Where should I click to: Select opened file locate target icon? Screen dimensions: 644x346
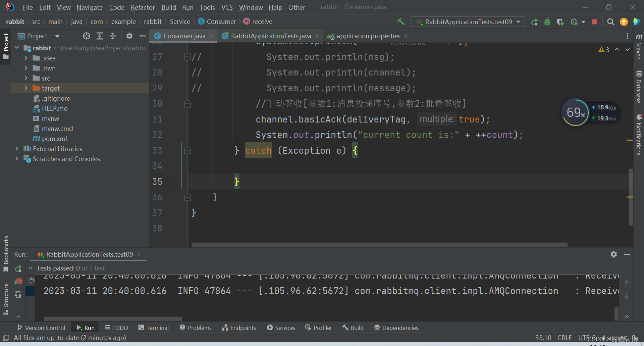pyautogui.click(x=87, y=36)
